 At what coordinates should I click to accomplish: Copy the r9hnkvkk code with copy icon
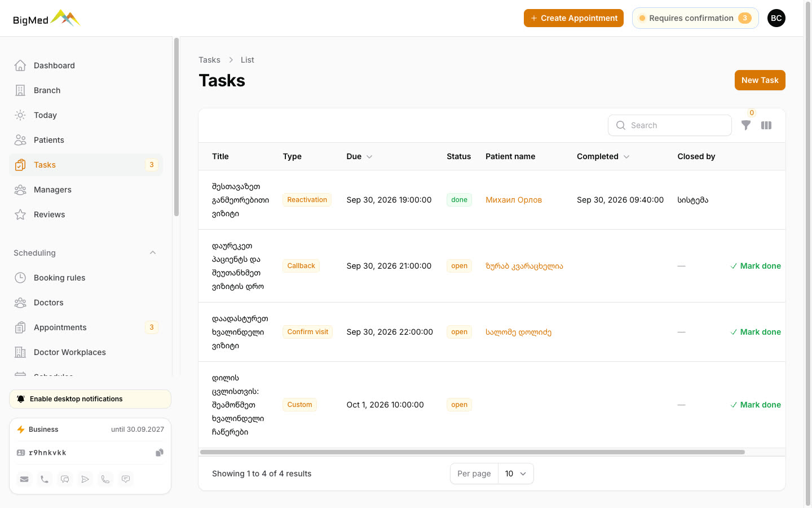point(160,453)
